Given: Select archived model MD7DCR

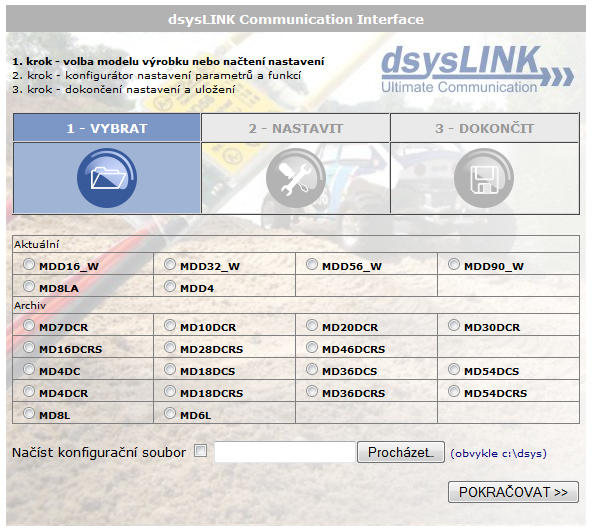Looking at the screenshot, I should coord(29,325).
